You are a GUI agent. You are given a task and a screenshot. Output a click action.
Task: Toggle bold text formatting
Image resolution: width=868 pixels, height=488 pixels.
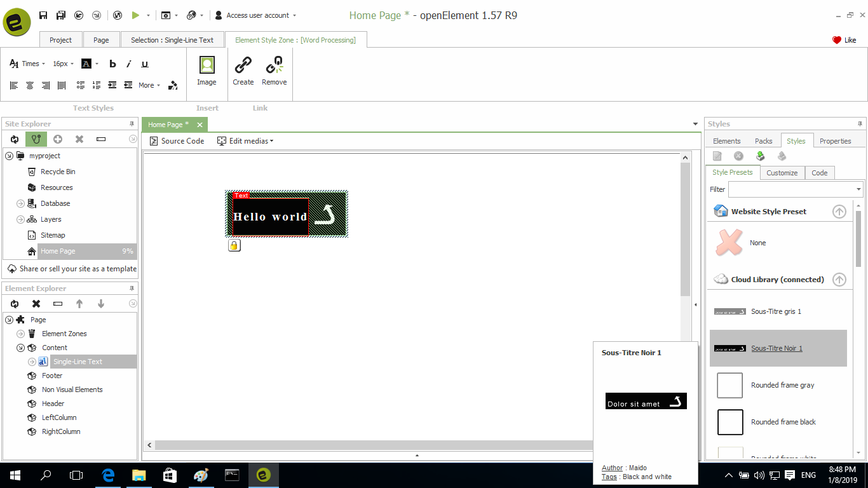click(112, 64)
